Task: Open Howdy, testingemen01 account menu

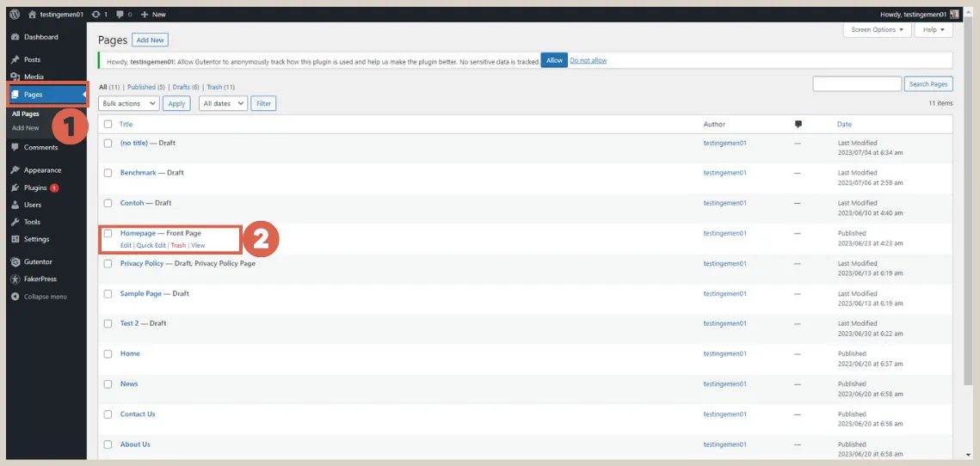Action: tap(919, 14)
